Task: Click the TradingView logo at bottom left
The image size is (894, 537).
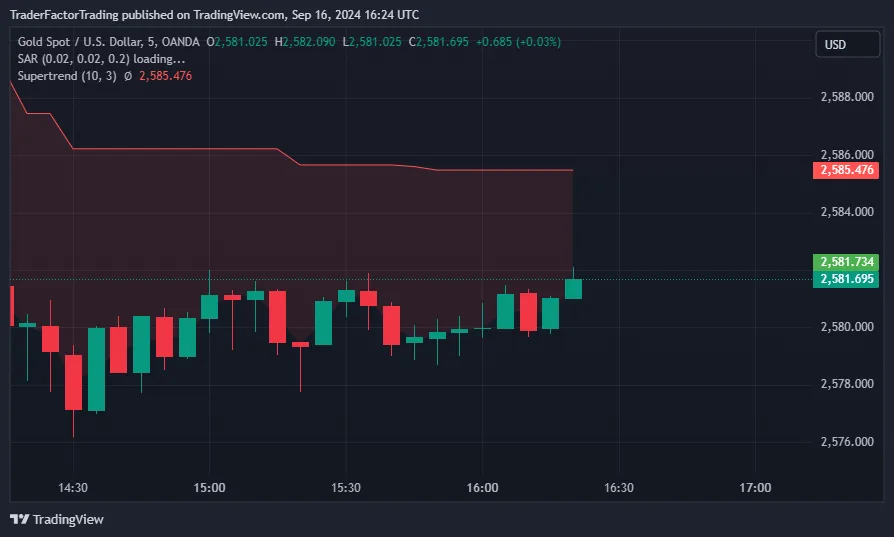Action: click(x=56, y=519)
